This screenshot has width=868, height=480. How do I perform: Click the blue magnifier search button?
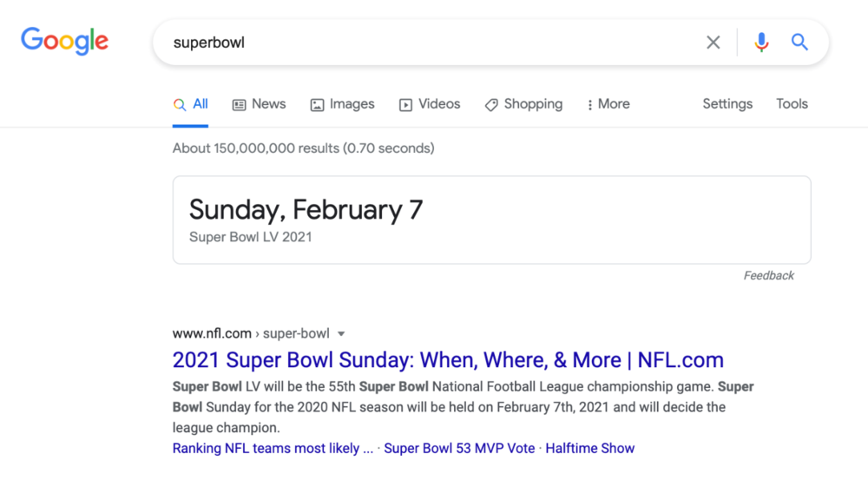(799, 42)
